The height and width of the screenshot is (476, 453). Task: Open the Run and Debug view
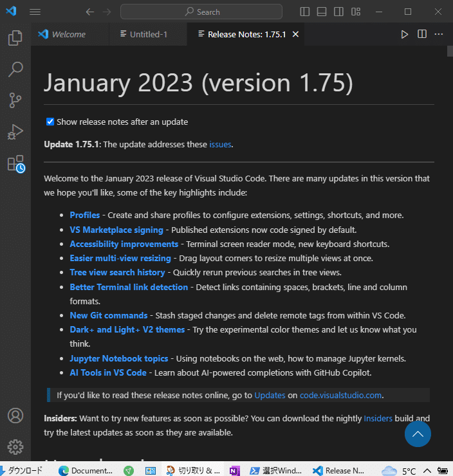[15, 132]
